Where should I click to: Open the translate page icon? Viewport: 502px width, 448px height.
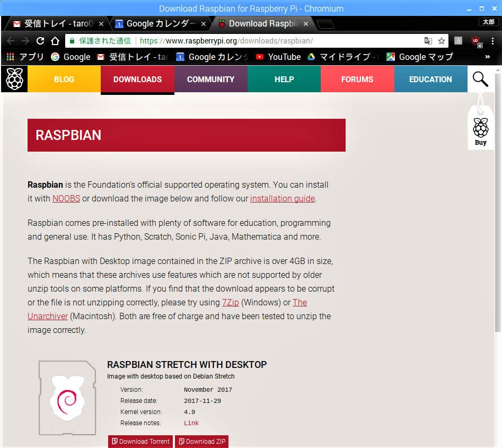pos(428,41)
